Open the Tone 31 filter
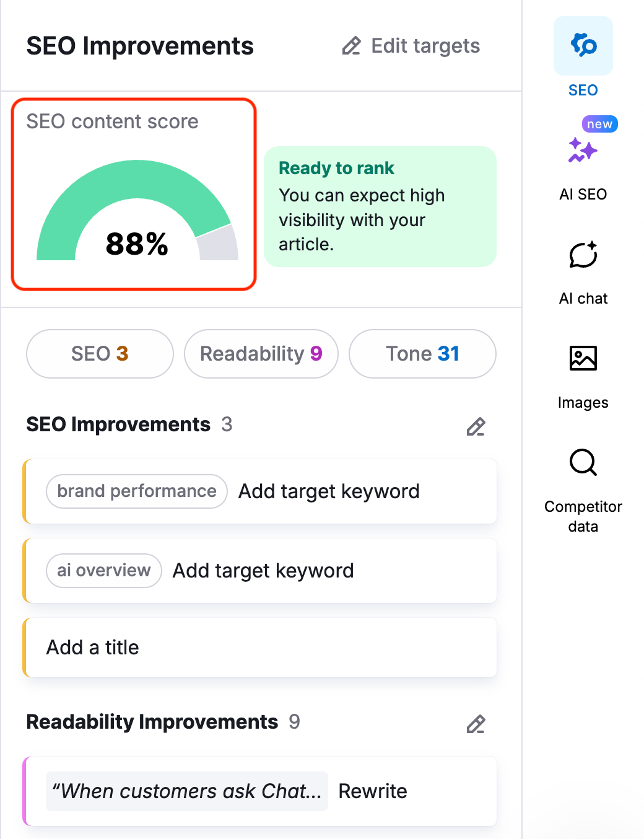Image resolution: width=644 pixels, height=839 pixels. point(422,354)
